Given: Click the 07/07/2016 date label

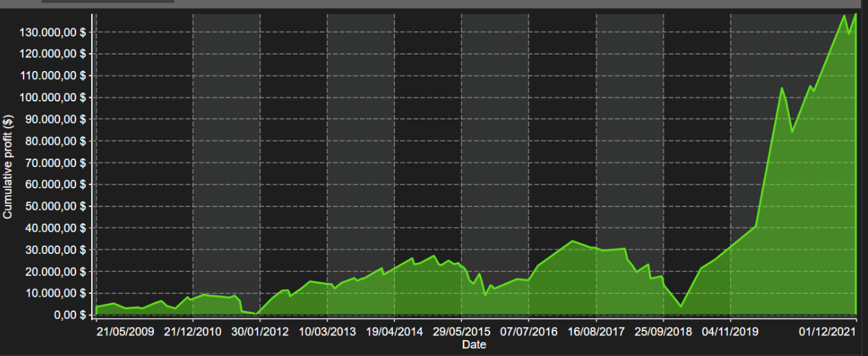Looking at the screenshot, I should point(529,332).
